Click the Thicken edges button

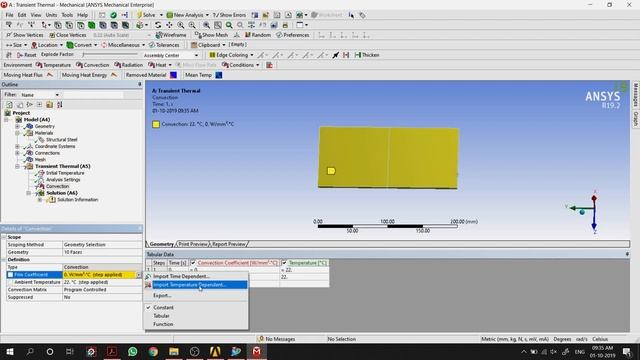[367, 55]
